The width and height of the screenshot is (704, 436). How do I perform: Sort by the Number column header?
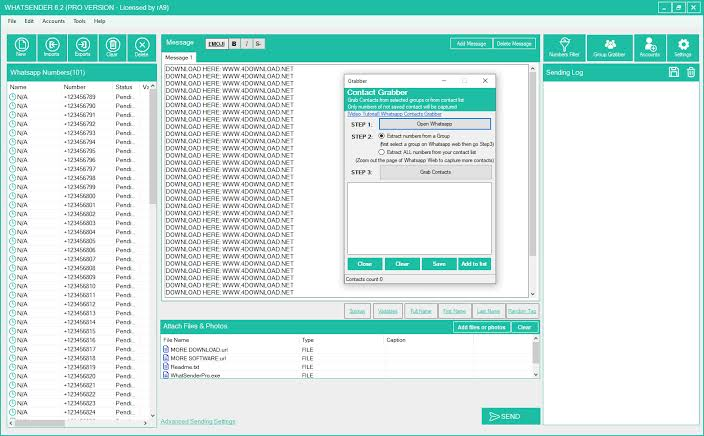75,87
